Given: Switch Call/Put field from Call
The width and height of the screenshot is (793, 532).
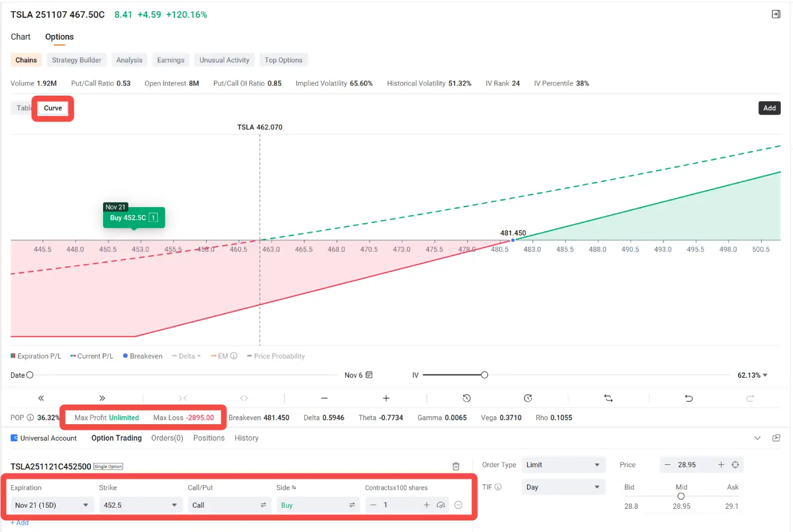Looking at the screenshot, I should click(229, 505).
